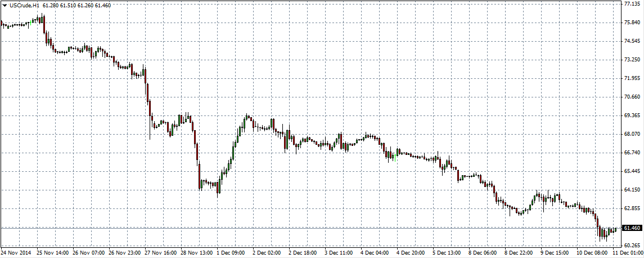Click the triangle arrow beside USCrude,H1
Viewport: 644px width, 258px height.
[x=5, y=5]
